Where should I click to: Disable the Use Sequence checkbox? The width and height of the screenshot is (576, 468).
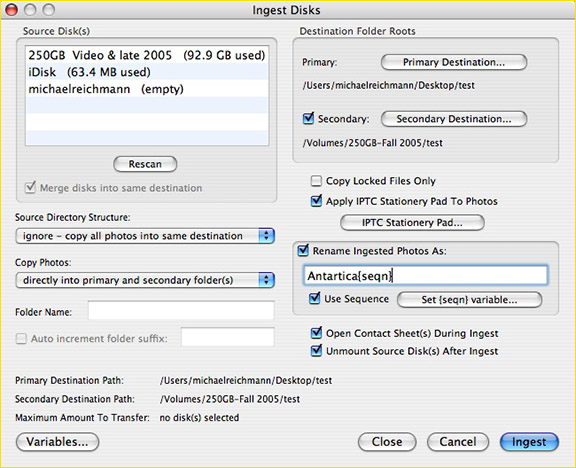point(314,298)
